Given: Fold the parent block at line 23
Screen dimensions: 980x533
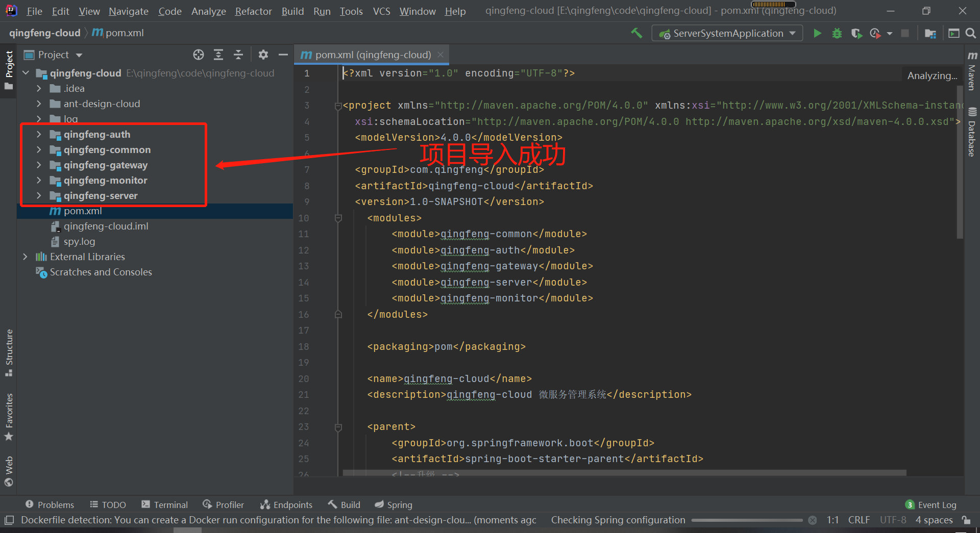Looking at the screenshot, I should (x=338, y=427).
